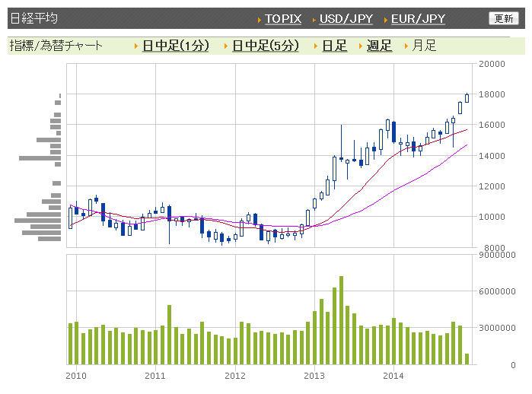Click the 3000000 volume axis label
532x394 pixels.
[497, 328]
